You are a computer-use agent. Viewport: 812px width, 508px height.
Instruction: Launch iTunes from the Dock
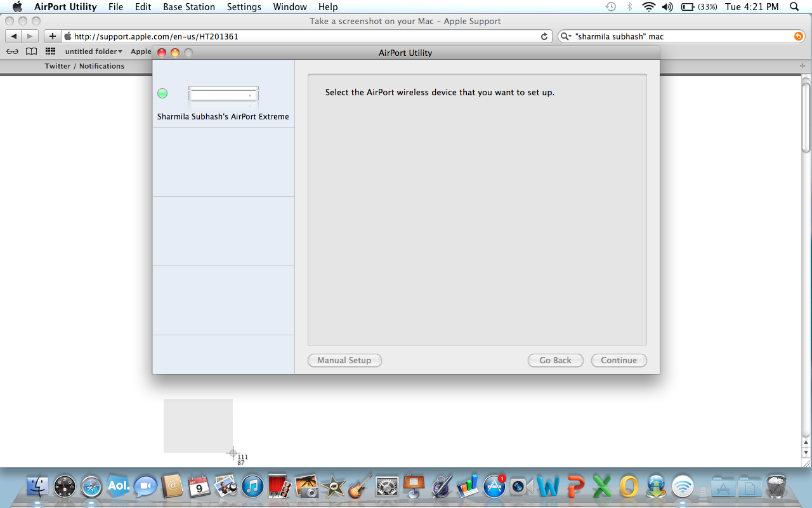tap(252, 487)
